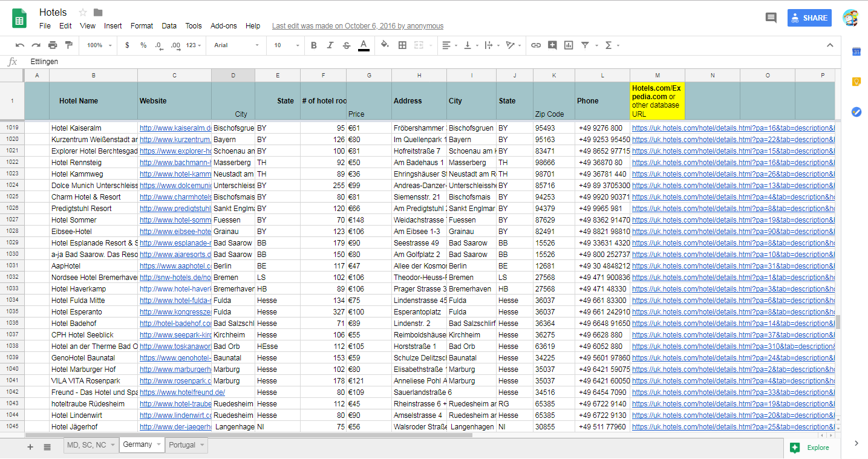Open the comments history icon

pos(771,18)
